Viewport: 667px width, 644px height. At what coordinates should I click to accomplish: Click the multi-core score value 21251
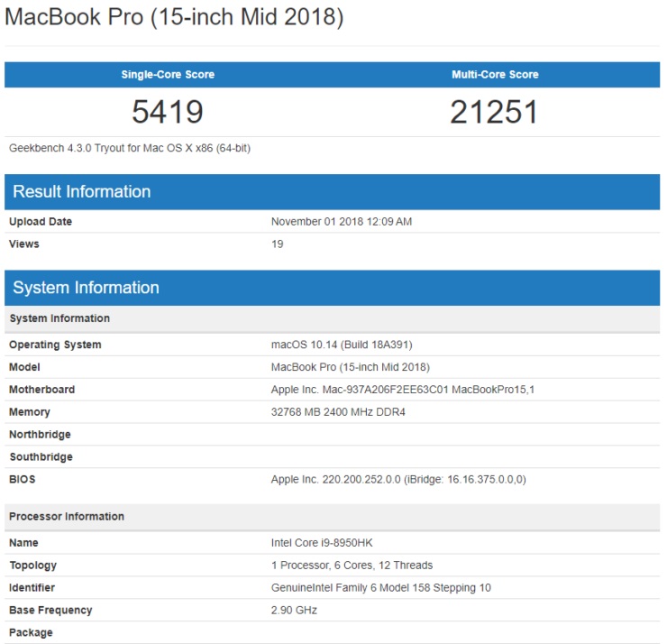[x=495, y=112]
